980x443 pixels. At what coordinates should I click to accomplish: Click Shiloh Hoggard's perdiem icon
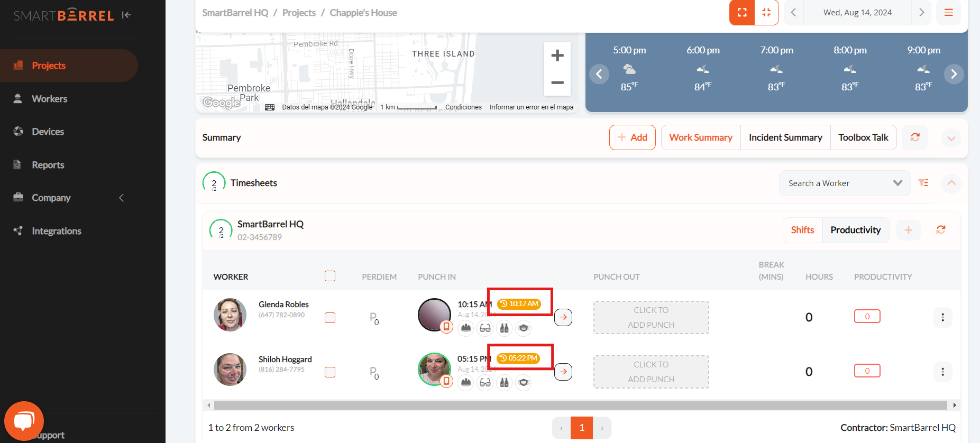click(374, 373)
